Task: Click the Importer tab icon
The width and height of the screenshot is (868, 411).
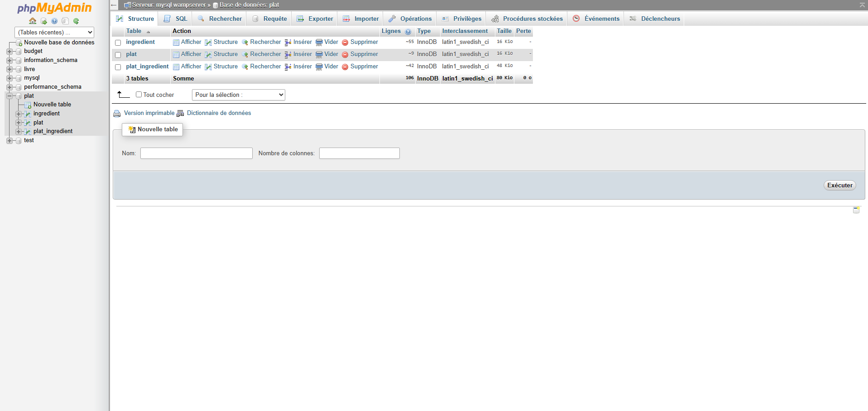Action: pos(345,19)
